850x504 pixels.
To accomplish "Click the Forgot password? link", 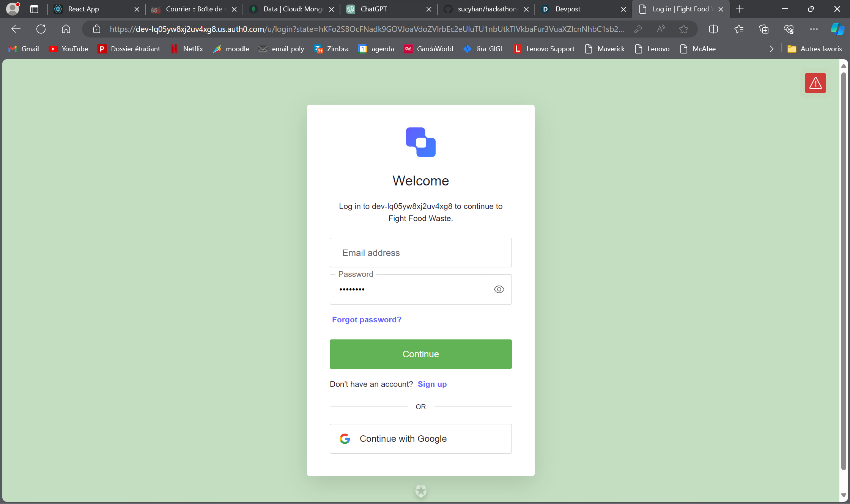I will click(367, 320).
